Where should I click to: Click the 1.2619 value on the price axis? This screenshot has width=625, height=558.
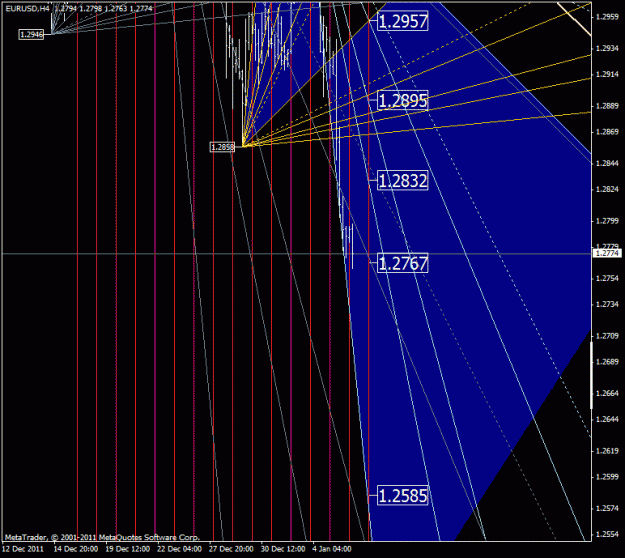click(607, 451)
